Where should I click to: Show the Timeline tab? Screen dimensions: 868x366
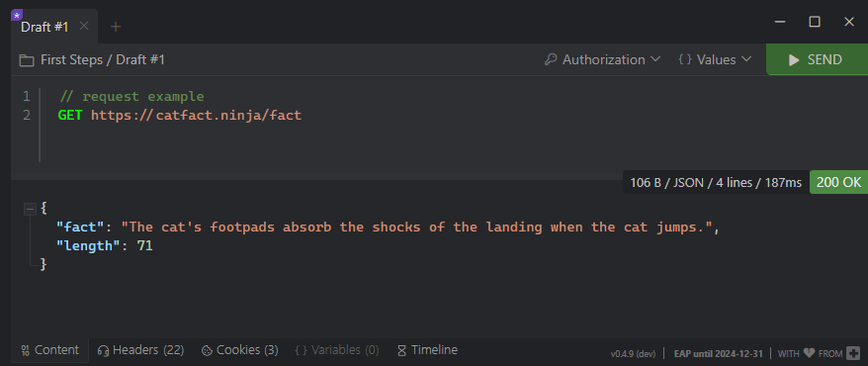[x=427, y=350]
